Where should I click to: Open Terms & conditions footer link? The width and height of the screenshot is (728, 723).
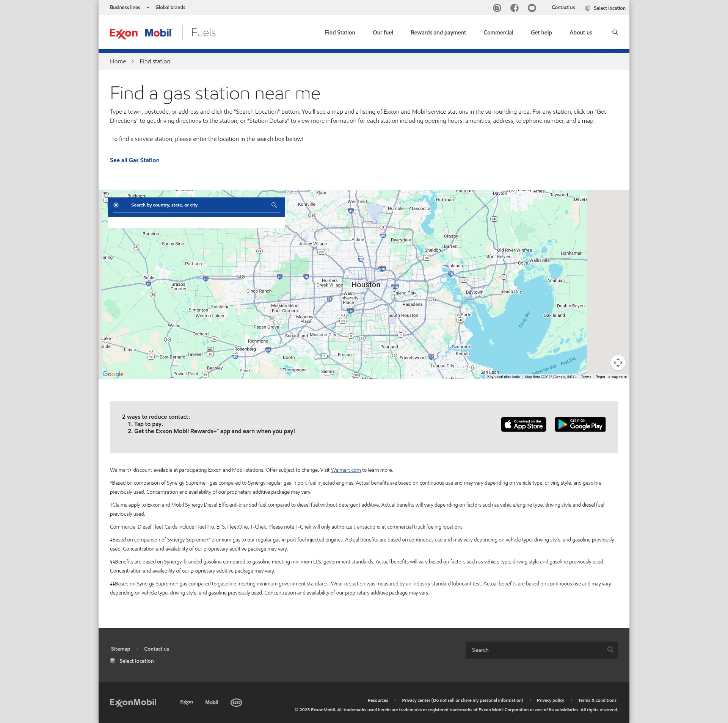(597, 700)
